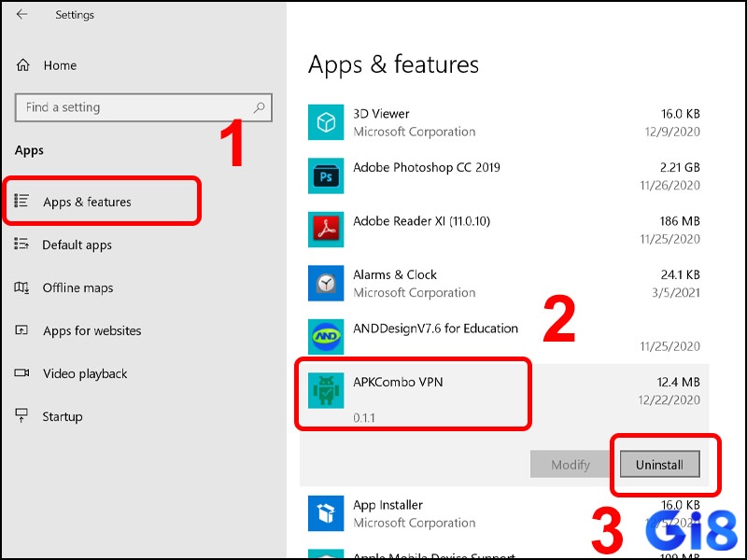Open the Home icon in sidebar
Screen dimensions: 747x560
point(22,64)
